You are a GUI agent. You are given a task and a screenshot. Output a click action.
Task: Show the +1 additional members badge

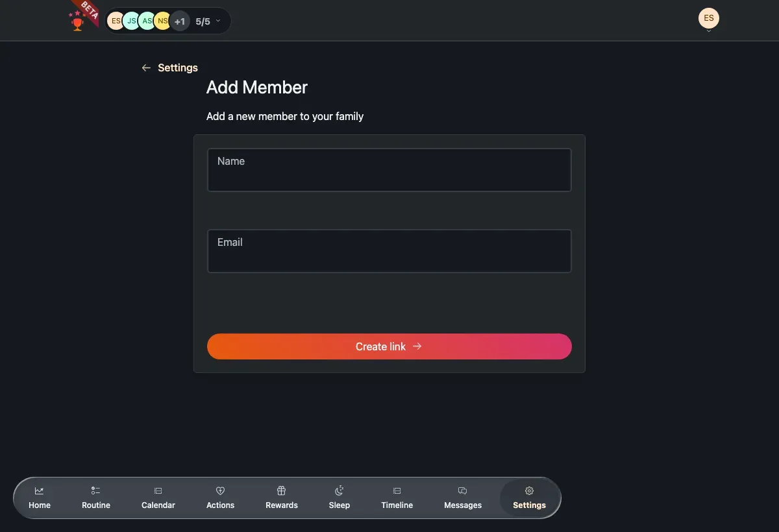click(x=180, y=21)
